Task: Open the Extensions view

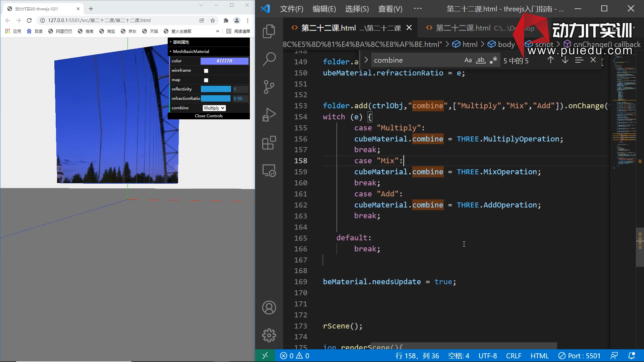Action: pyautogui.click(x=269, y=143)
